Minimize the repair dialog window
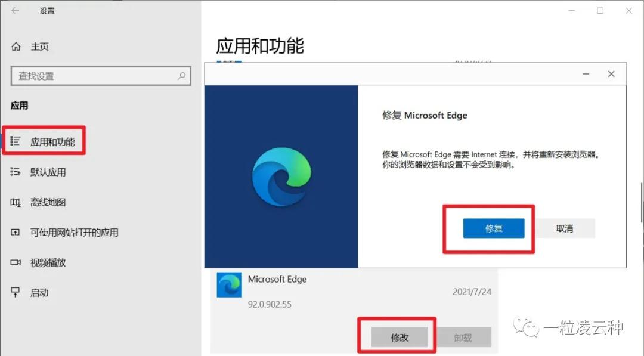 (586, 73)
